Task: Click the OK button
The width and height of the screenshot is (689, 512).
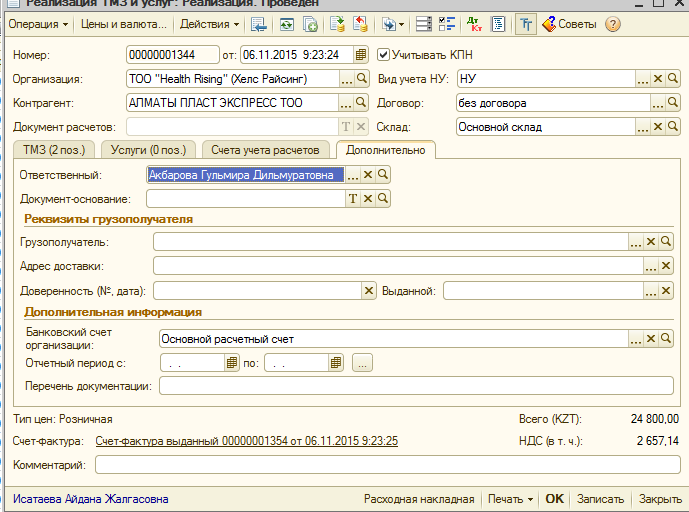Action: pos(555,499)
